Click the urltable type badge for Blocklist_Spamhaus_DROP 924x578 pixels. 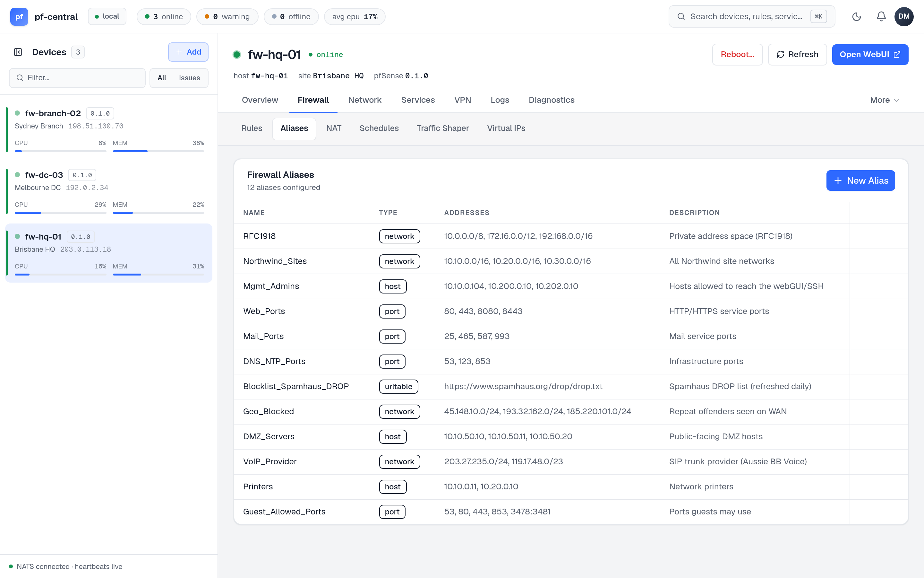[398, 387]
